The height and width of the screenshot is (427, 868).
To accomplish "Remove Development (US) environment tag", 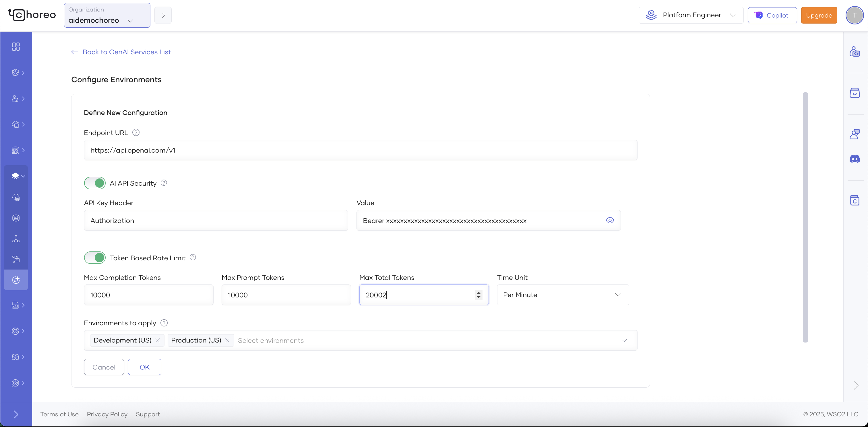I will click(158, 340).
